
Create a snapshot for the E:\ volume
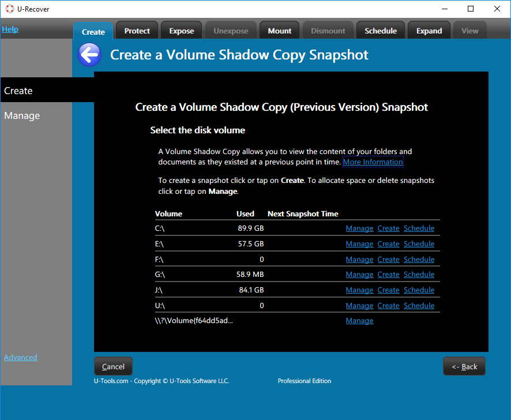pyautogui.click(x=388, y=243)
